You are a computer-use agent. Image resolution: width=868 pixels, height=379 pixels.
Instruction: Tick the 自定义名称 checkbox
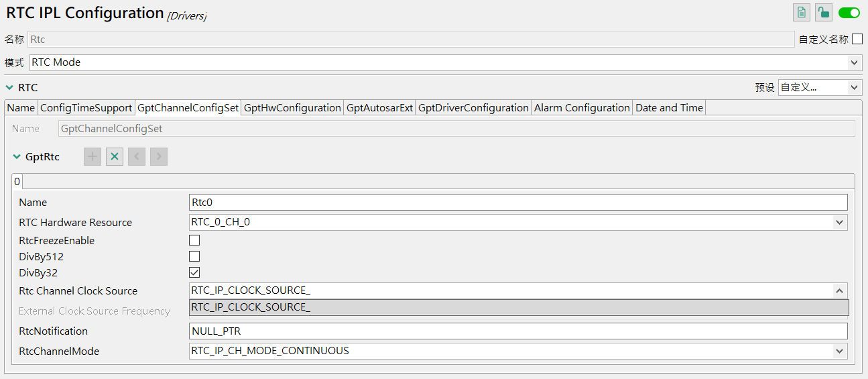(x=857, y=39)
